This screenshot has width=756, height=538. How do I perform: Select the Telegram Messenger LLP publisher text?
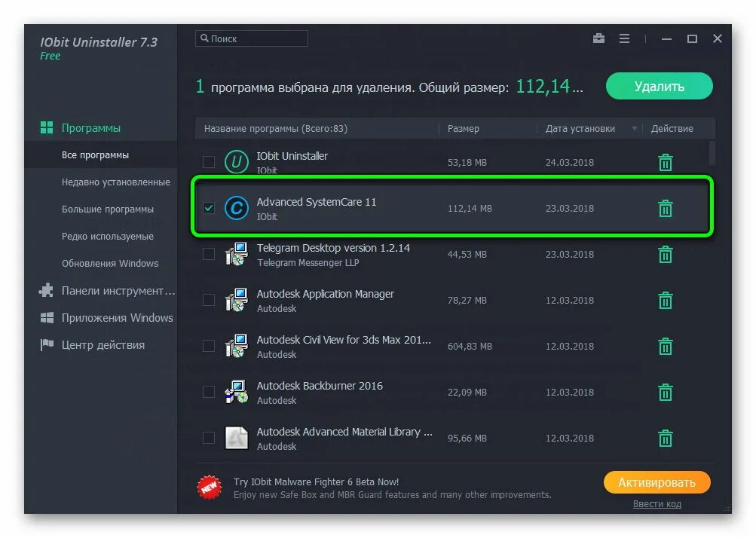308,263
